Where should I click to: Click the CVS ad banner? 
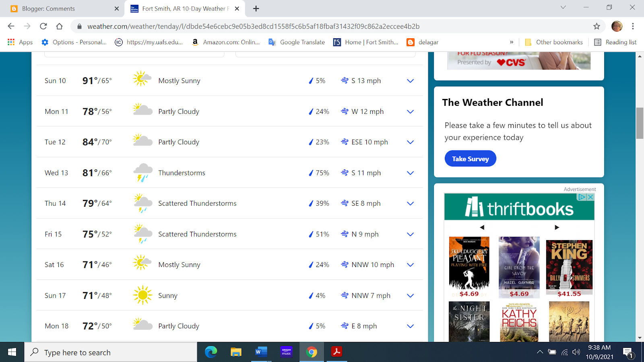pyautogui.click(x=519, y=61)
